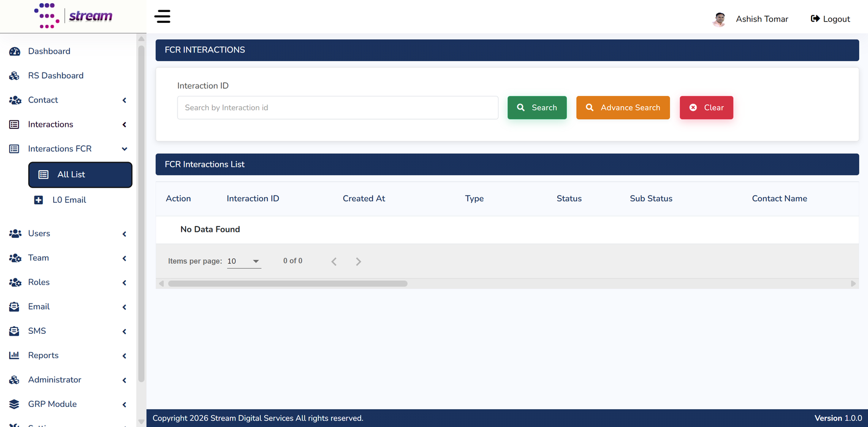The image size is (868, 427).
Task: Click the Created At column header
Action: tap(364, 199)
